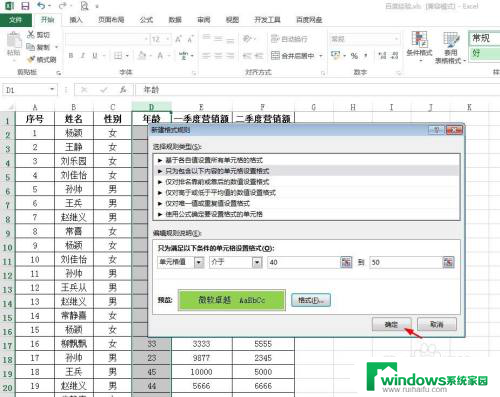Open the Name Box dropdown next to D1
500x397 pixels.
tap(52, 89)
